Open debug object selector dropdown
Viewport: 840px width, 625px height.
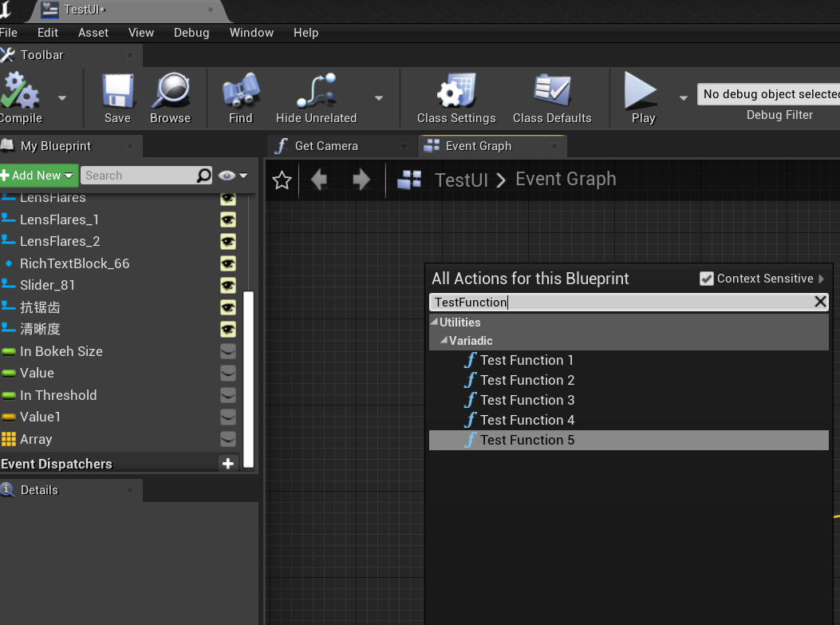coord(768,94)
